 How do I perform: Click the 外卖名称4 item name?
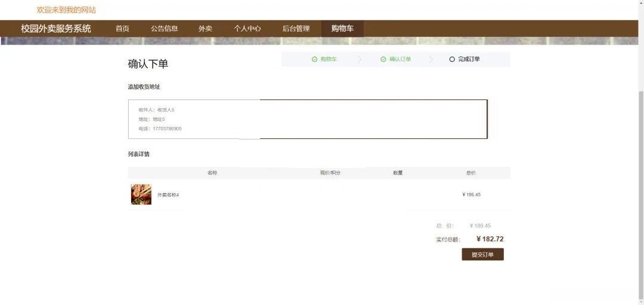pyautogui.click(x=168, y=195)
